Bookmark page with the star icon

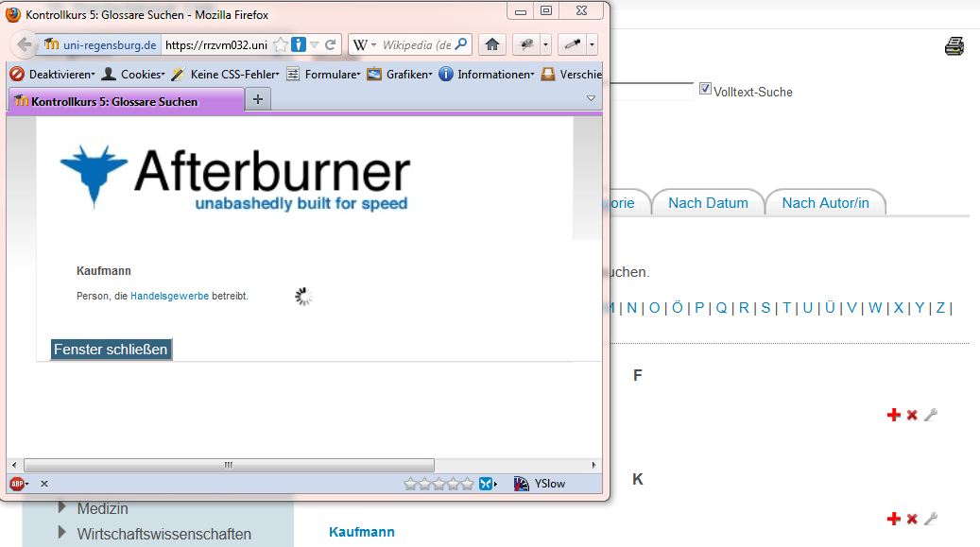[282, 45]
